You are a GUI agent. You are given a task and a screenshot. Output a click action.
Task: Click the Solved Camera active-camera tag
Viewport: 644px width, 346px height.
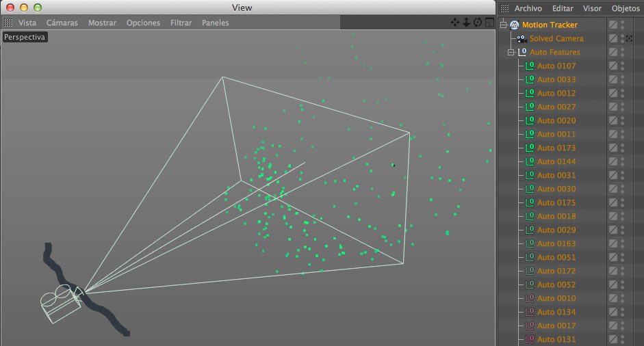629,38
